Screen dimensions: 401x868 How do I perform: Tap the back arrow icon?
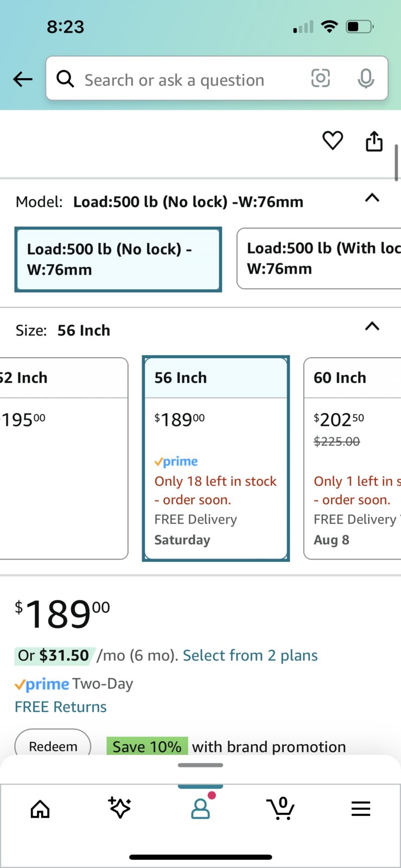click(x=23, y=79)
